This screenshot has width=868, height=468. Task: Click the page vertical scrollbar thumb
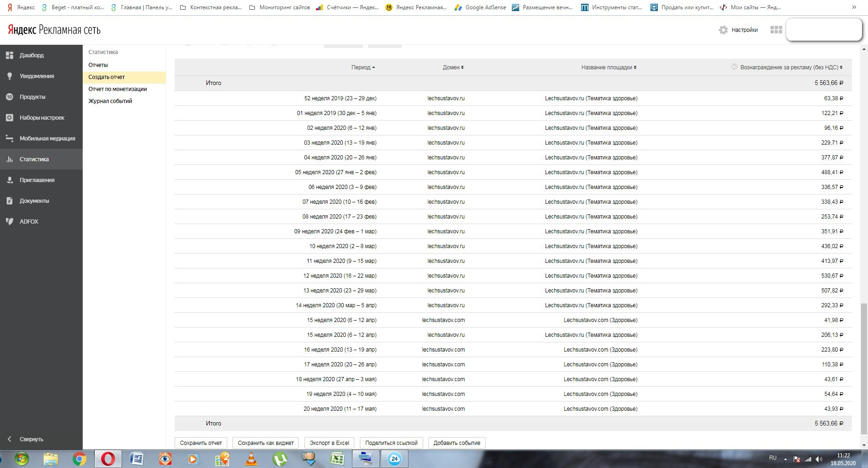[864, 369]
